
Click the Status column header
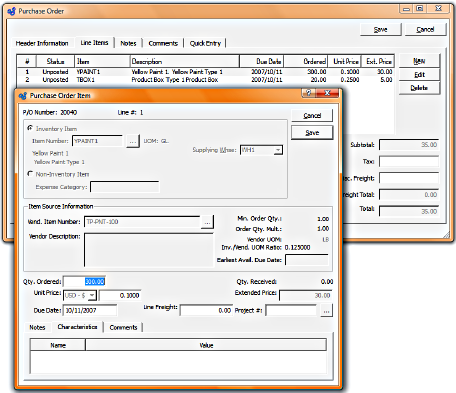click(x=55, y=61)
